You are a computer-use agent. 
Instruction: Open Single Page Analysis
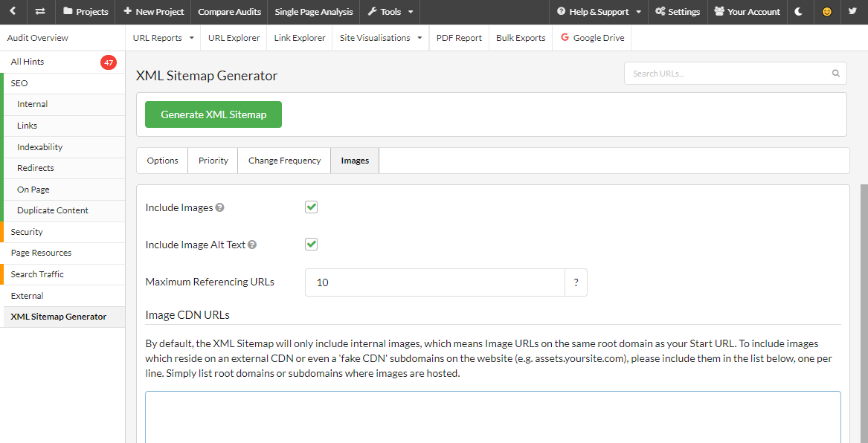point(313,12)
